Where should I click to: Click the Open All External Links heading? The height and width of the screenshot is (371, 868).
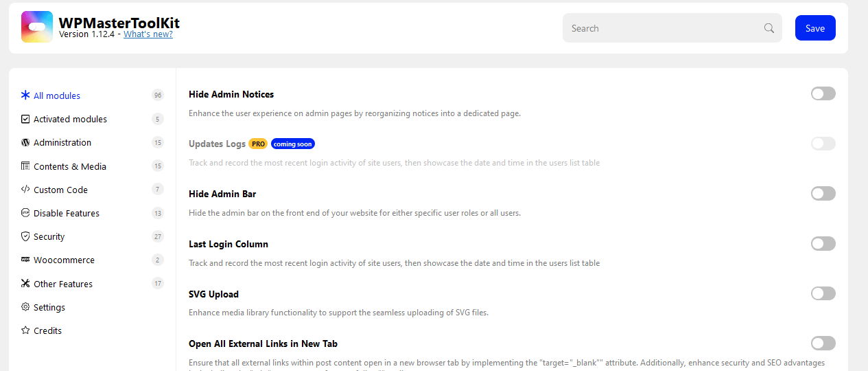263,344
